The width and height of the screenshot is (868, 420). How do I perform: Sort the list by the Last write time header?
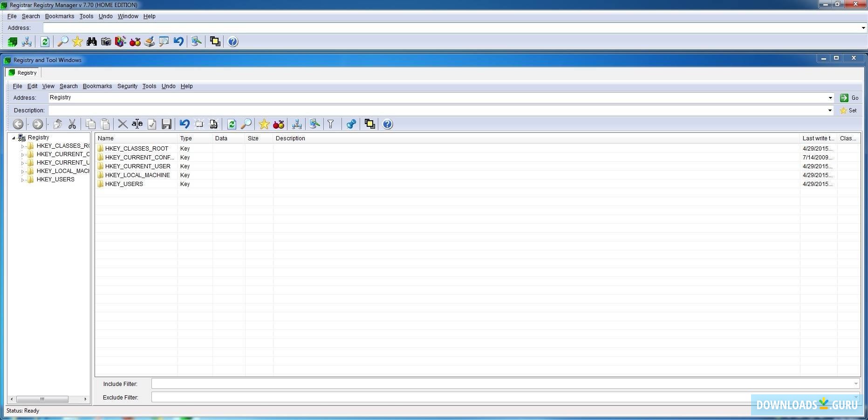(x=819, y=138)
